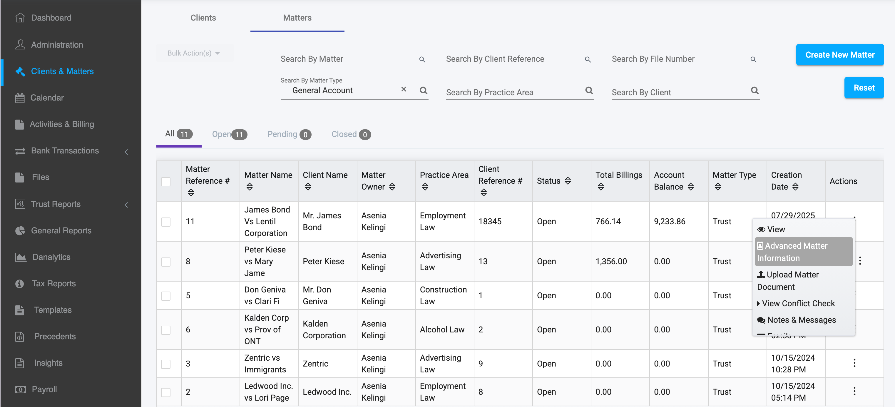Viewport: 895px width, 407px height.
Task: Select the checkbox for James Bond matter
Action: (166, 221)
